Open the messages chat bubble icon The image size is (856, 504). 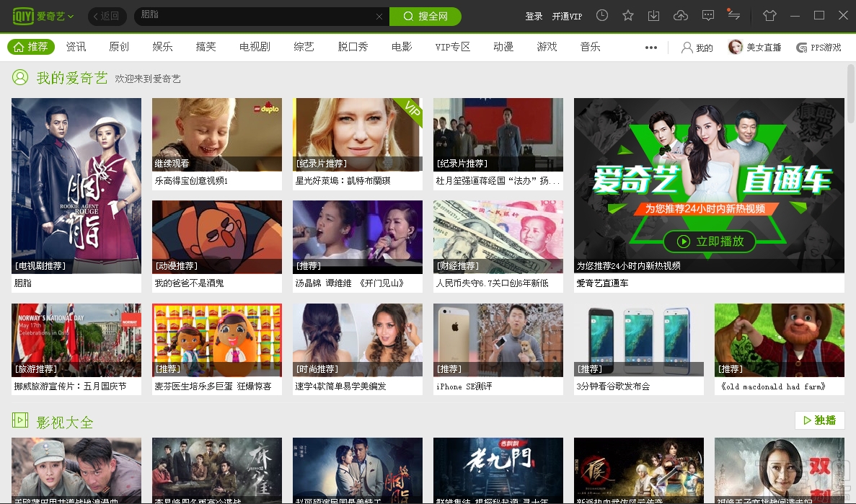pos(707,16)
